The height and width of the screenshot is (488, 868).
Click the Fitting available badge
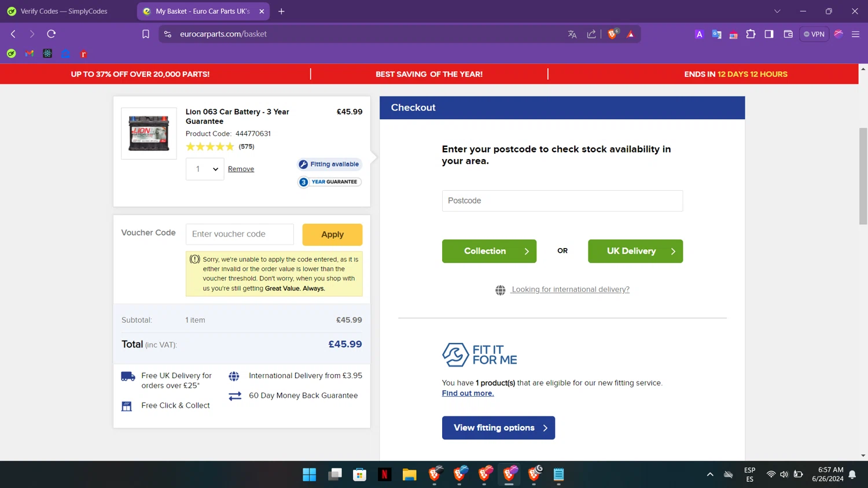[x=330, y=164]
